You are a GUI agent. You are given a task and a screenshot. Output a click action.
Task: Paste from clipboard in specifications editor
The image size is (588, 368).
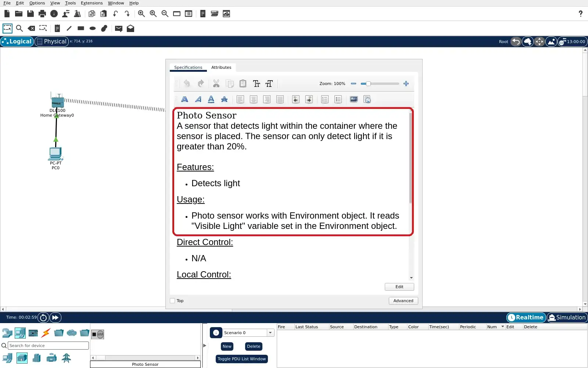pos(243,84)
